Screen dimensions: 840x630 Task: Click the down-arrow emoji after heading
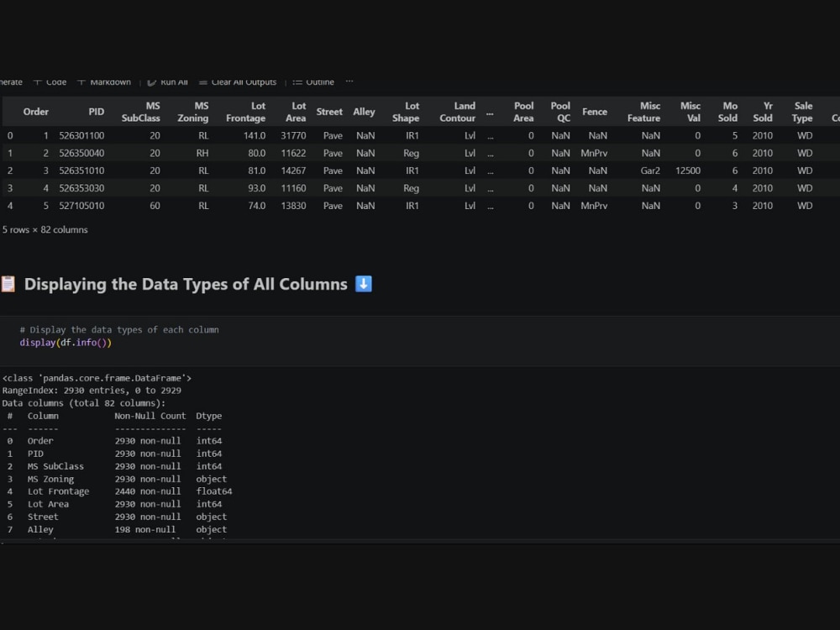click(364, 284)
